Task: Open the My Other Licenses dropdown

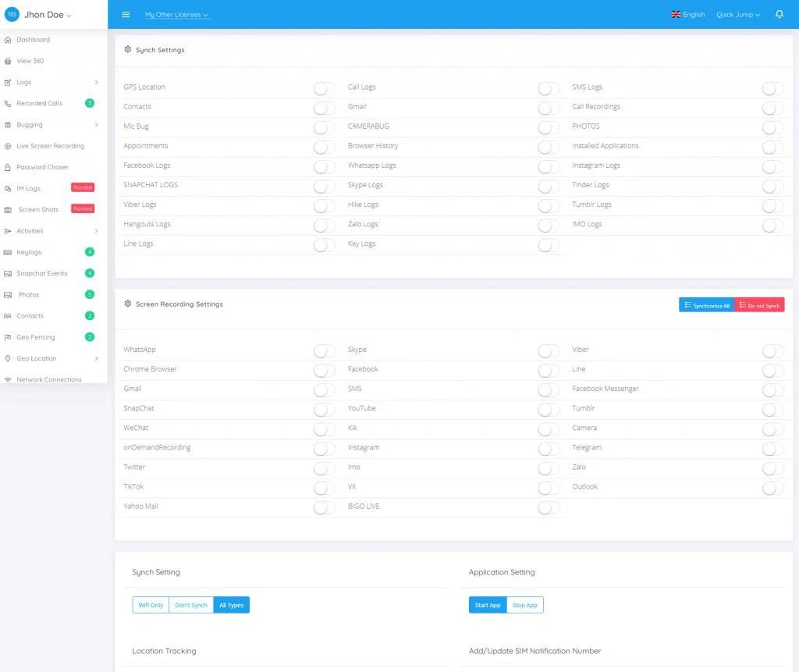Action: click(177, 15)
